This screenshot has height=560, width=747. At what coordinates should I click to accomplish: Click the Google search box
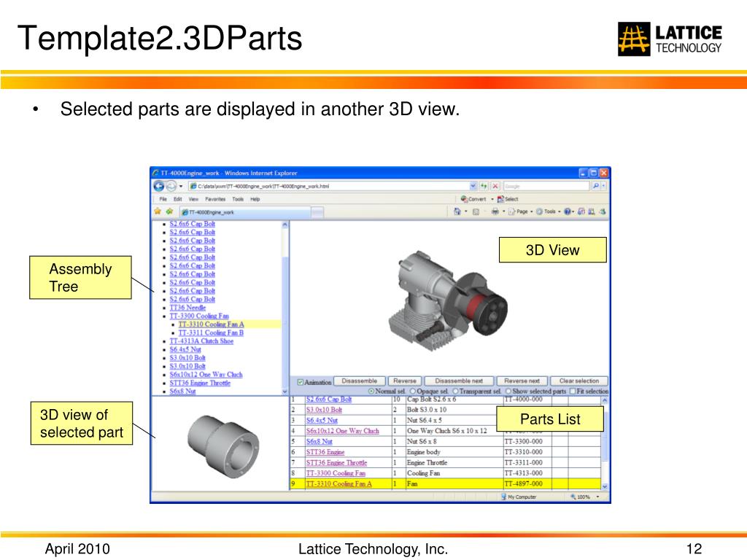pyautogui.click(x=546, y=186)
